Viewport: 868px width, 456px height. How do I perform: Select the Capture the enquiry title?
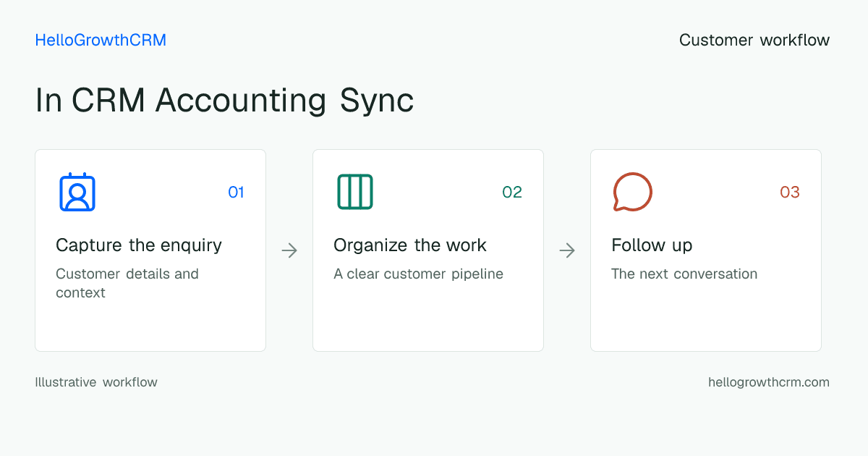[x=139, y=245]
